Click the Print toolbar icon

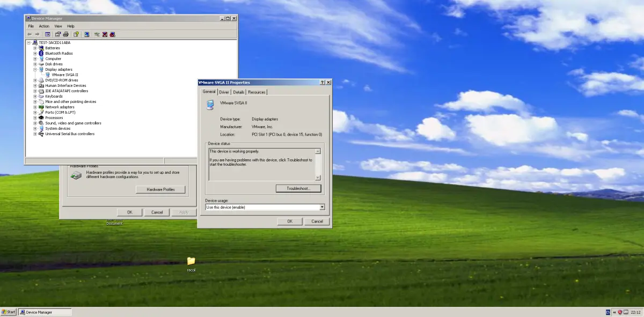pos(65,34)
